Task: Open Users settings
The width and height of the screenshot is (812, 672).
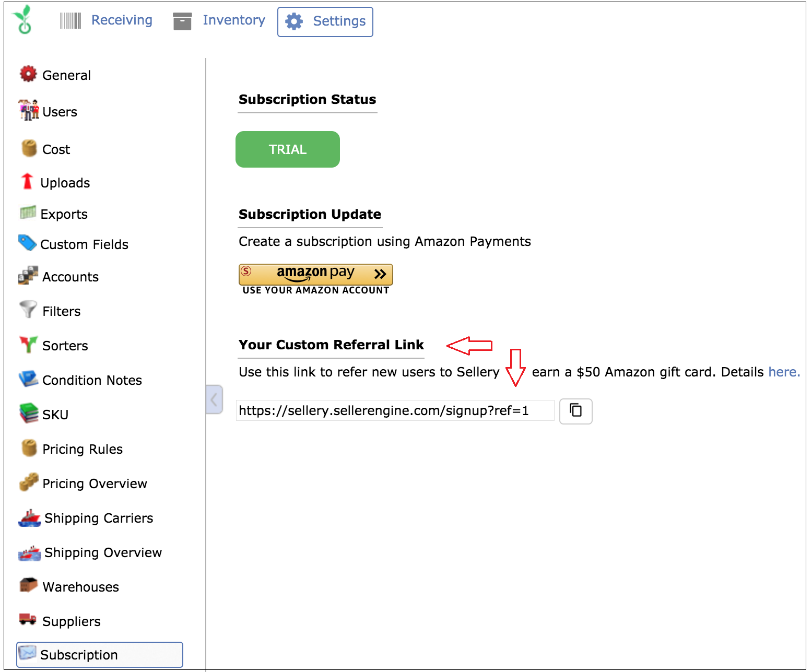Action: (60, 112)
